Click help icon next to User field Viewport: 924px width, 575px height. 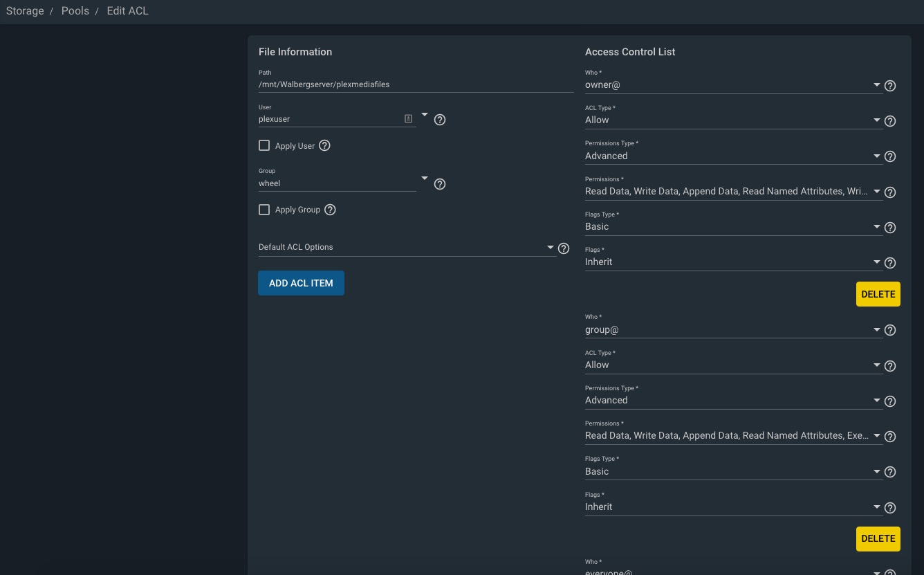(x=440, y=120)
